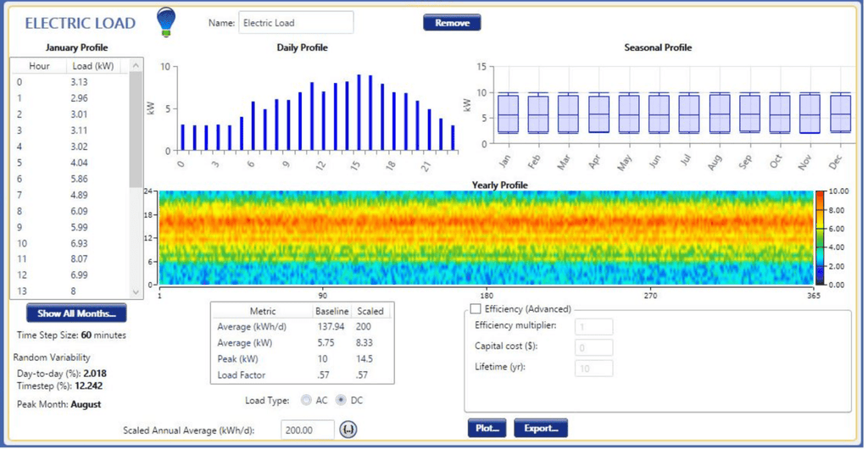This screenshot has width=868, height=449.
Task: Click the yearly profile heatmap
Action: [486, 238]
